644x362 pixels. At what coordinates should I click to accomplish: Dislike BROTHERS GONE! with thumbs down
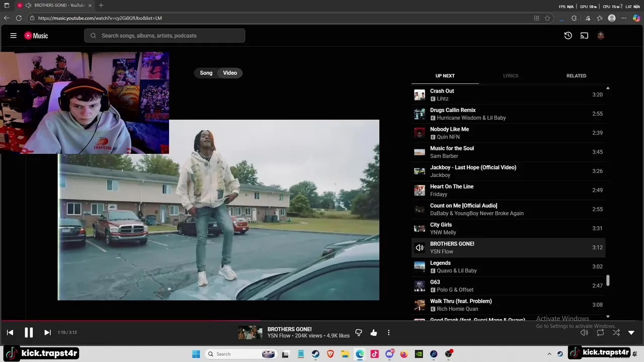359,332
